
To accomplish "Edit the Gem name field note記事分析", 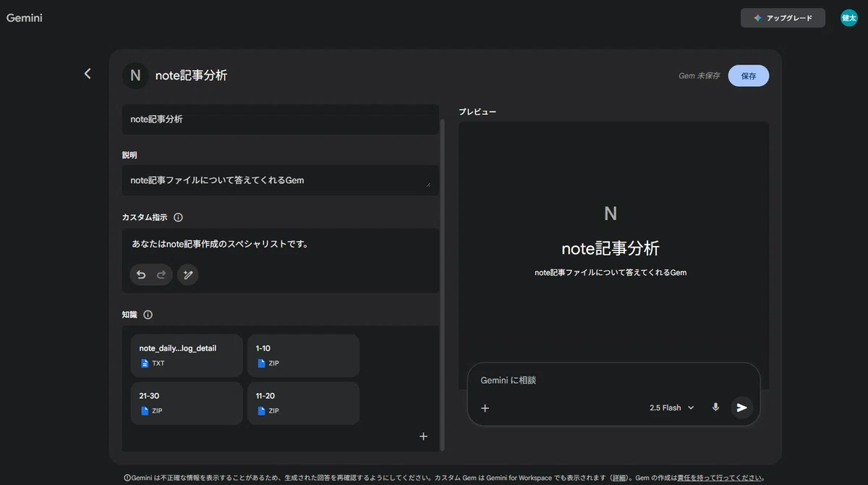I will click(x=280, y=119).
